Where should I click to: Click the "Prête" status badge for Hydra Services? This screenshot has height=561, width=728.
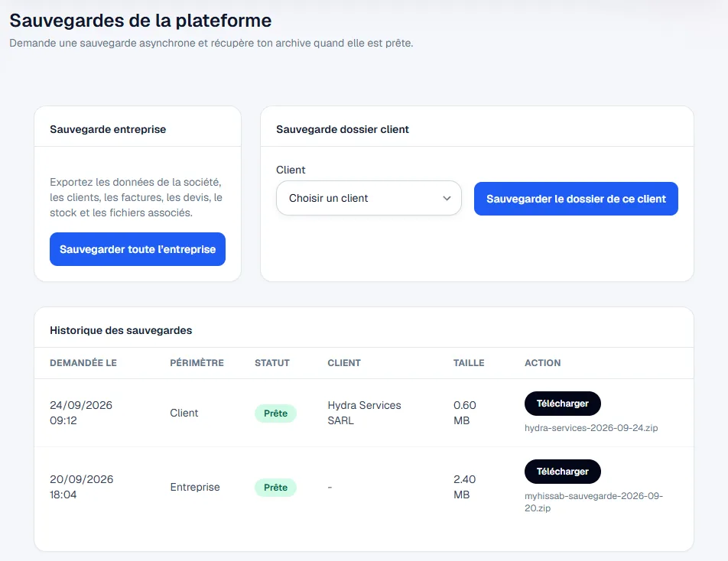pos(275,413)
